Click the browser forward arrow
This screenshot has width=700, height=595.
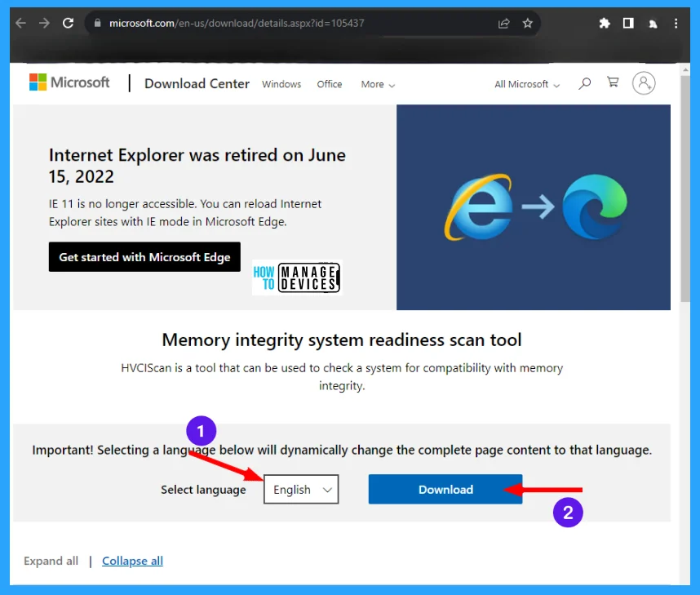(x=44, y=23)
